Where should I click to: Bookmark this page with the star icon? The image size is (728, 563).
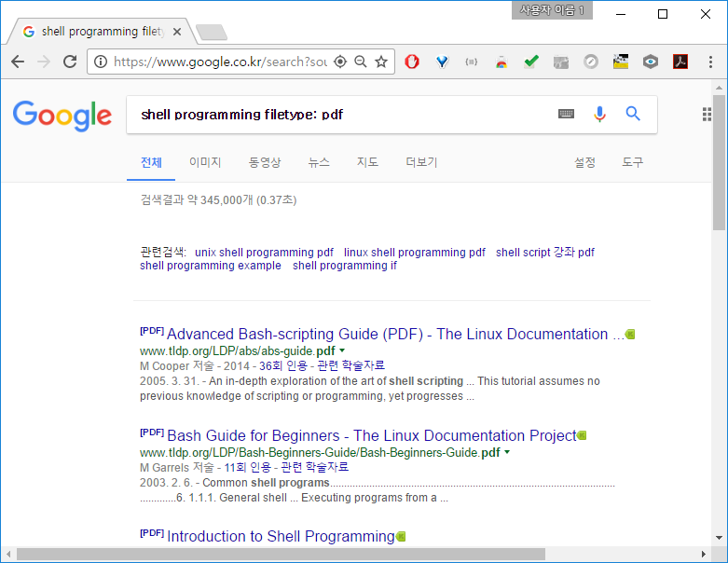(381, 62)
